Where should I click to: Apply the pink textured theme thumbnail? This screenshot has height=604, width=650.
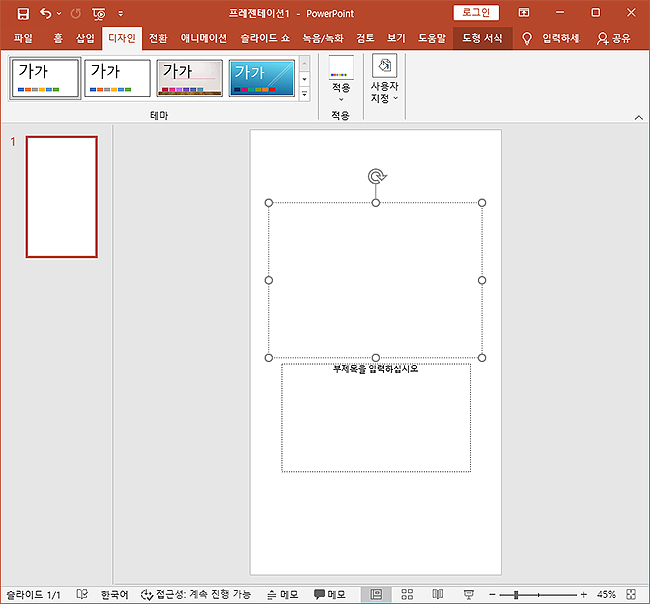[189, 78]
